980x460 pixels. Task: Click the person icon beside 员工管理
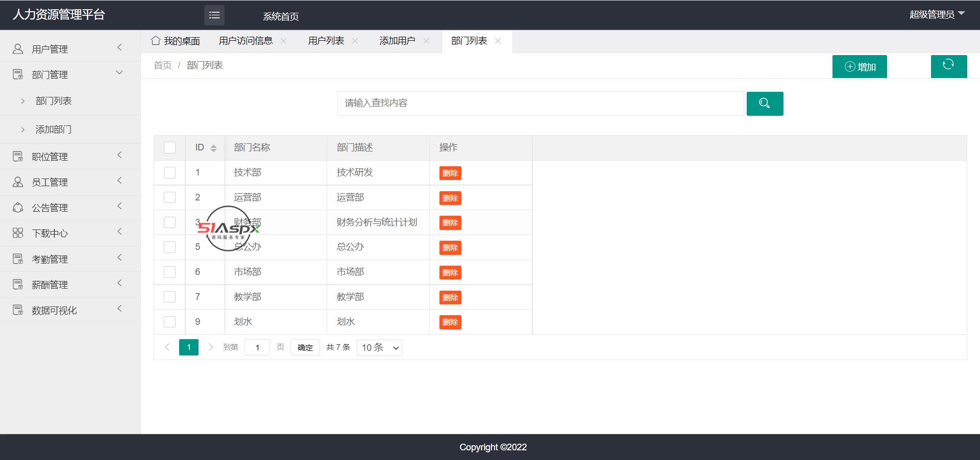(18, 182)
